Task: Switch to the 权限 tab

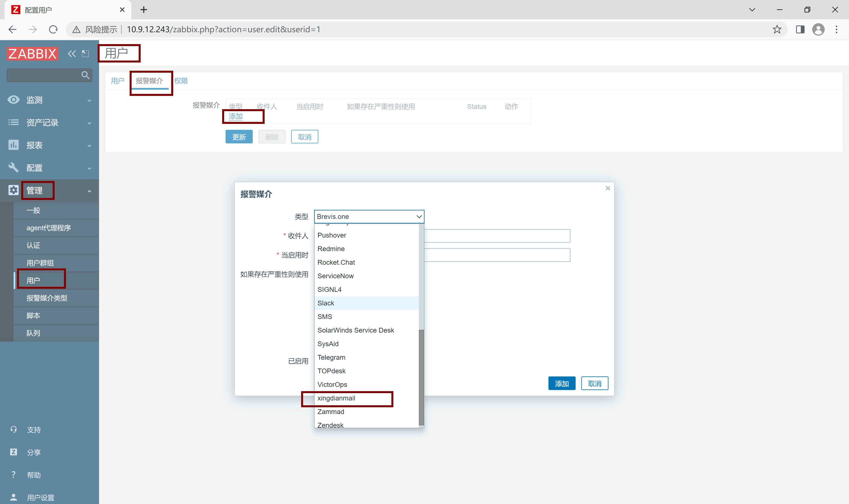Action: pyautogui.click(x=181, y=81)
